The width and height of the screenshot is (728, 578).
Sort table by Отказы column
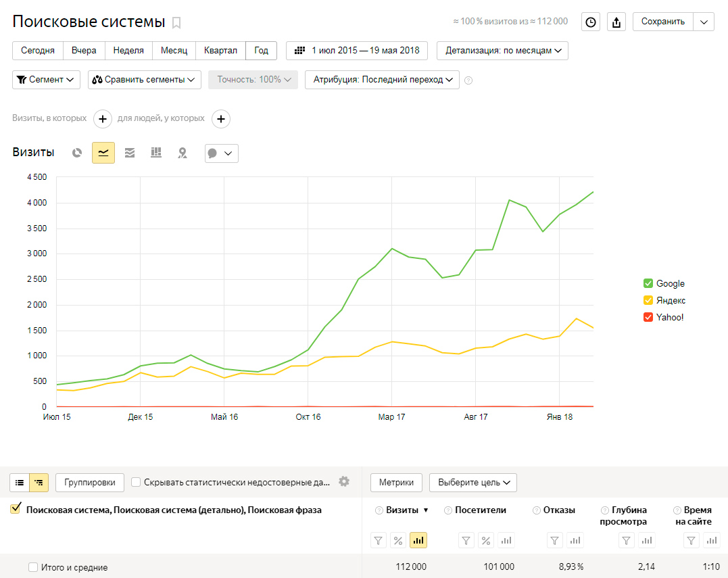pyautogui.click(x=559, y=510)
